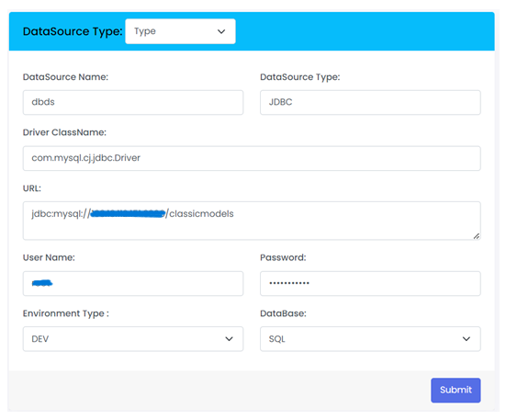
Task: Click the Driver ClassName input field
Action: (x=252, y=158)
